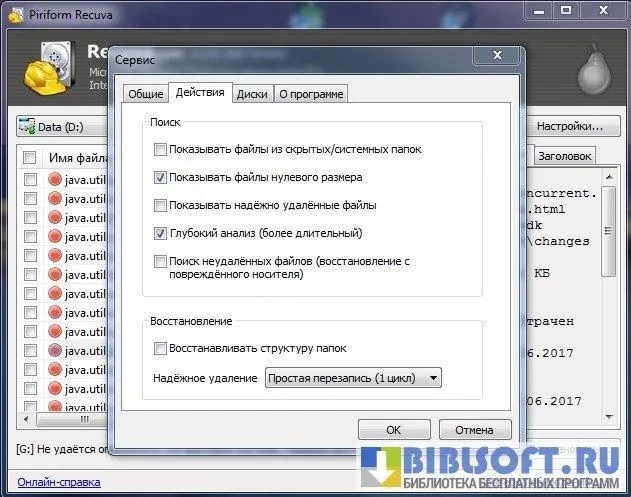
Task: Open the Онлайн-справка help link
Action: [58, 482]
